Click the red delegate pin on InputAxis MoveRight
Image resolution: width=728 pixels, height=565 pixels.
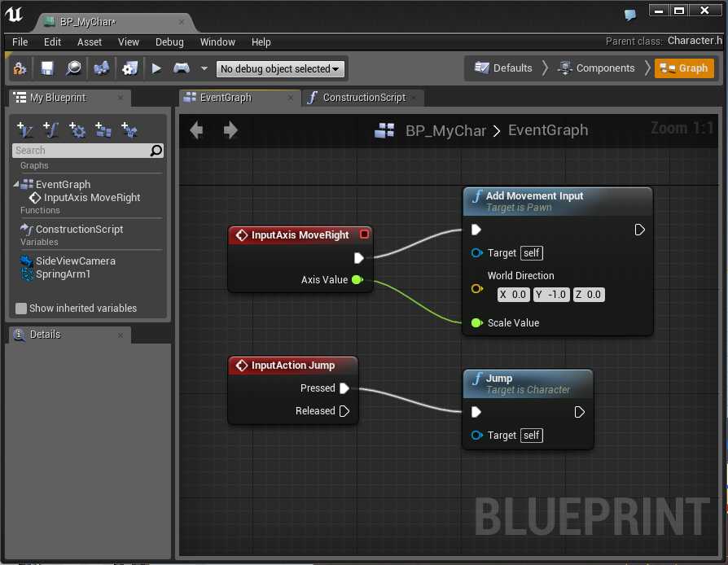point(365,234)
